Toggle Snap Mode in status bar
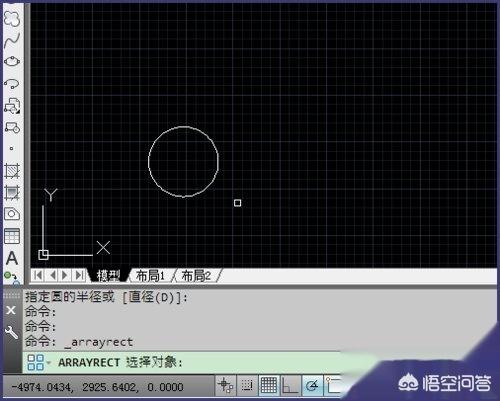Screen dimensions: 500x401 [247, 385]
